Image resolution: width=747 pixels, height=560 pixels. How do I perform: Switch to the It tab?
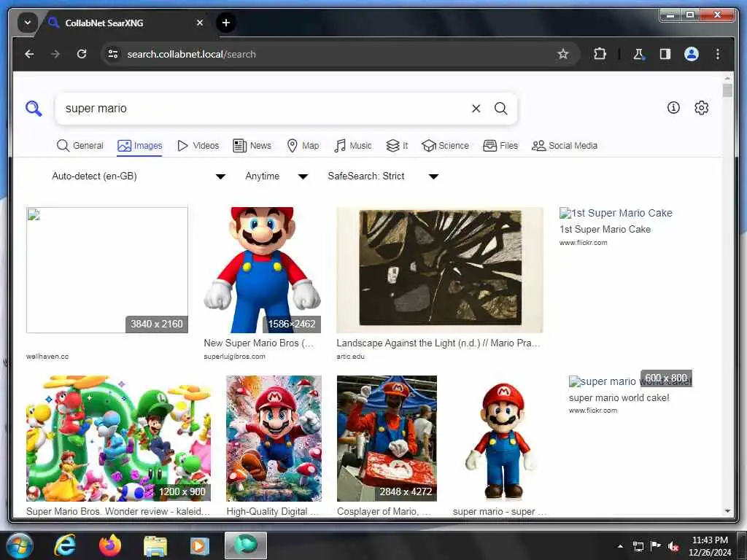(397, 146)
